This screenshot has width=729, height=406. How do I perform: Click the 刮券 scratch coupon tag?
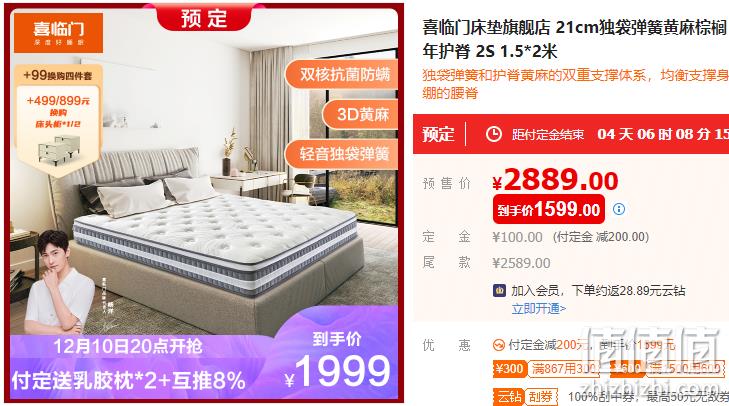541,397
